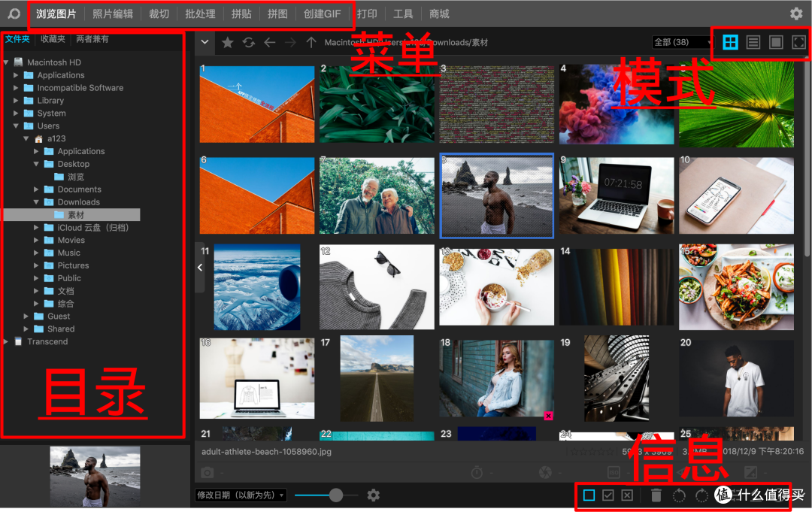Screen dimensions: 812x512
Task: Open the 修改日期 sort order dropdown
Action: point(241,495)
